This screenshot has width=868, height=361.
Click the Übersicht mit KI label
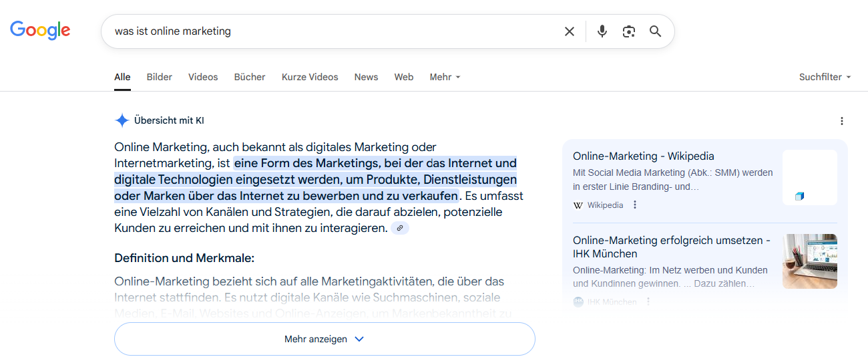[169, 121]
